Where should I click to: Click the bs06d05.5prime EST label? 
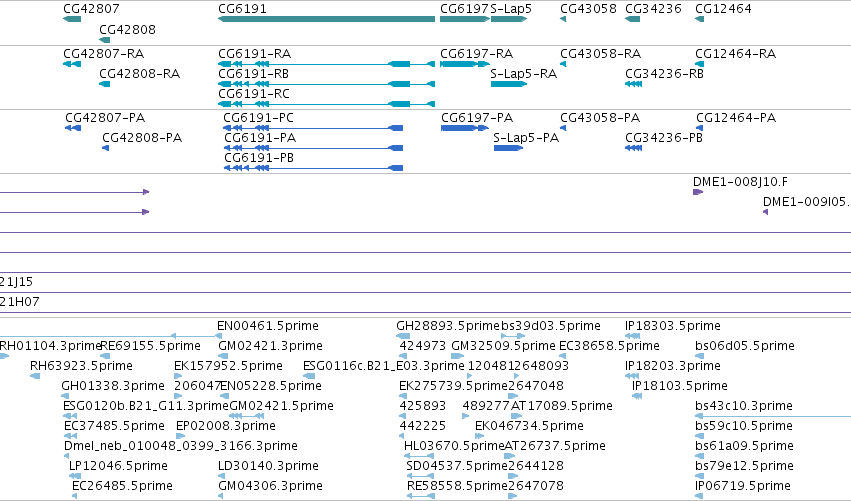[x=745, y=346]
